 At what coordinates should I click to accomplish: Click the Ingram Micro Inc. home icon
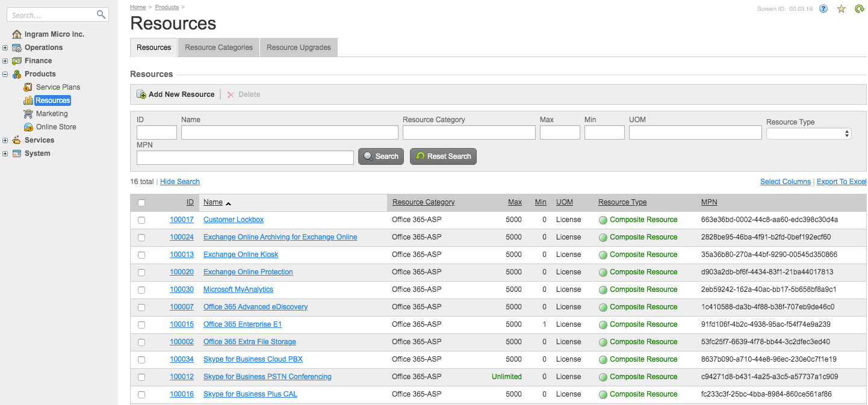click(x=17, y=34)
